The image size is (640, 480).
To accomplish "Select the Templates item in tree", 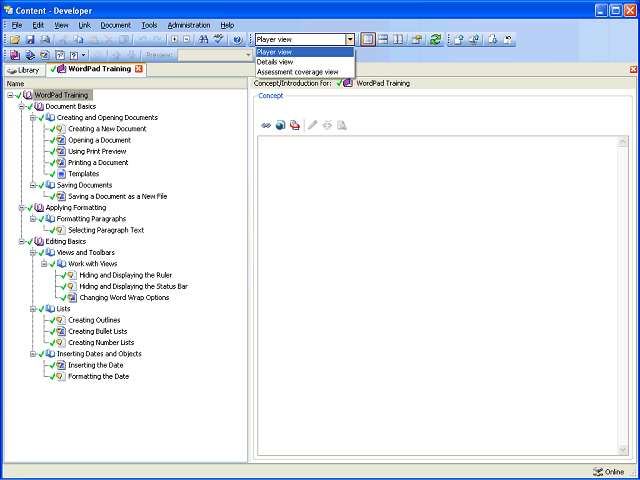I will (84, 174).
